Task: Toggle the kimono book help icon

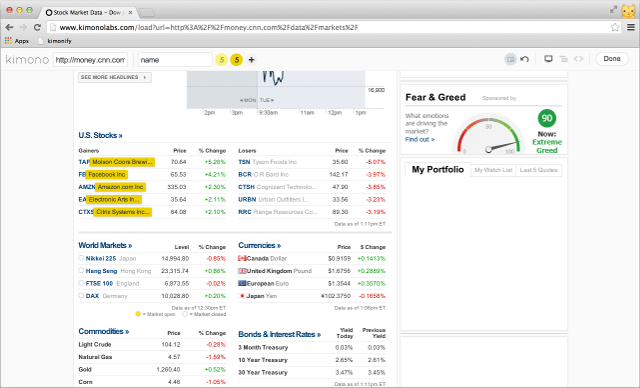Action: [510, 59]
